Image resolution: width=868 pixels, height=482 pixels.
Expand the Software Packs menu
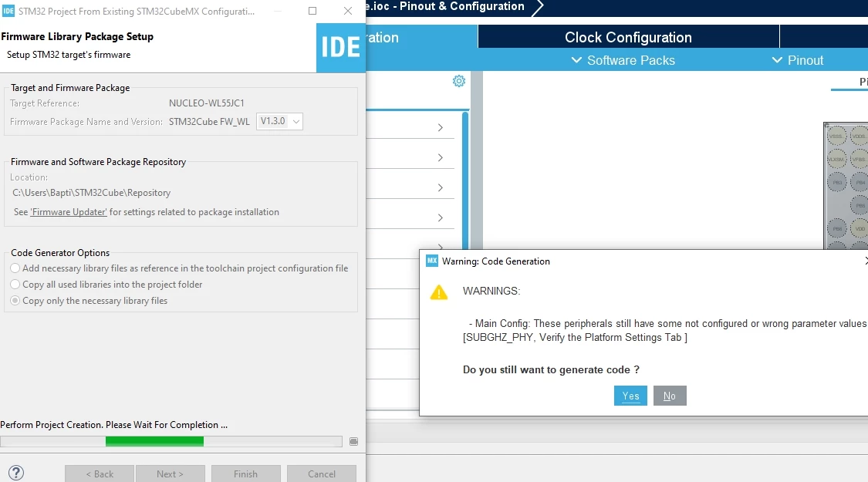tap(623, 60)
